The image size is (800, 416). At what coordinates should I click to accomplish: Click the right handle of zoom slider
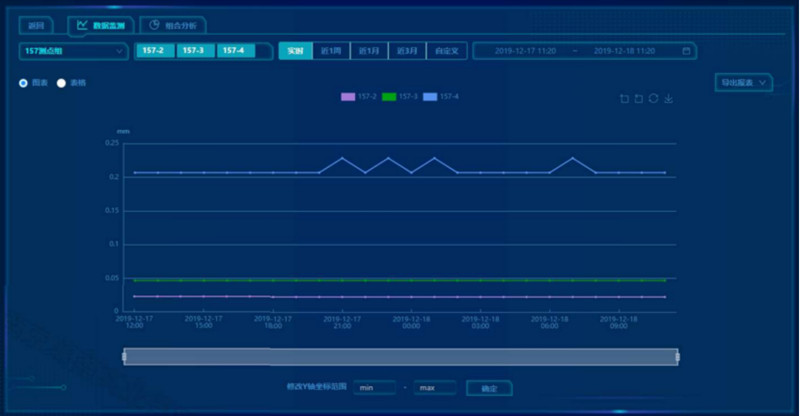[677, 356]
